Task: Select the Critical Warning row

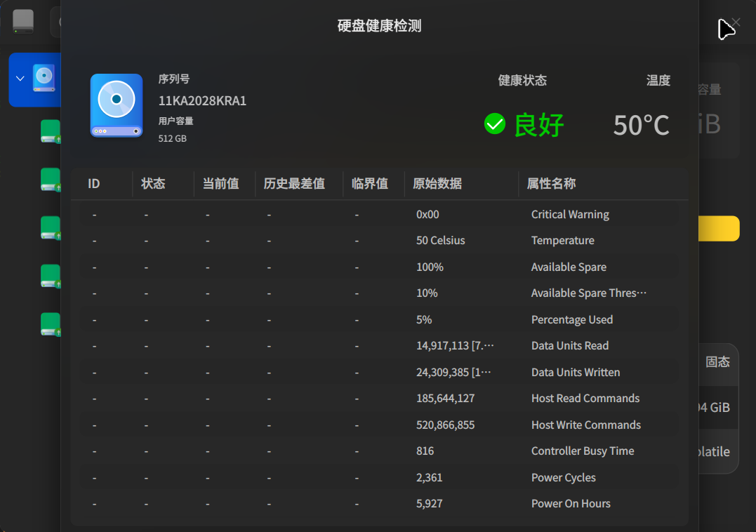Action: [379, 215]
